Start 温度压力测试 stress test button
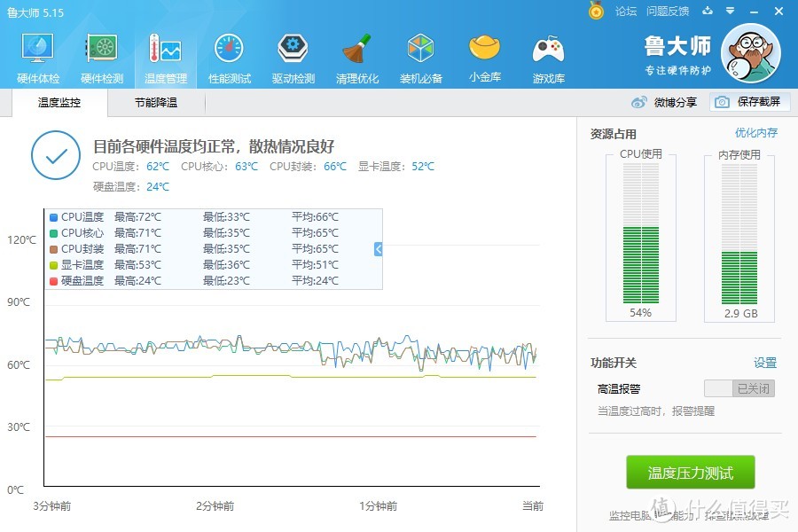The height and width of the screenshot is (532, 798). coord(690,473)
